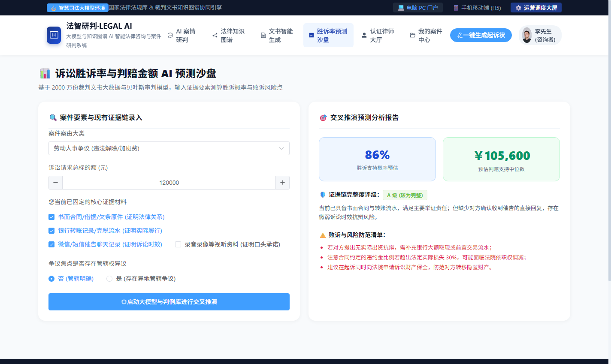Select 胜诉率预测沙盘 menu item
Viewport: 611px width, 364px height.
click(x=328, y=35)
